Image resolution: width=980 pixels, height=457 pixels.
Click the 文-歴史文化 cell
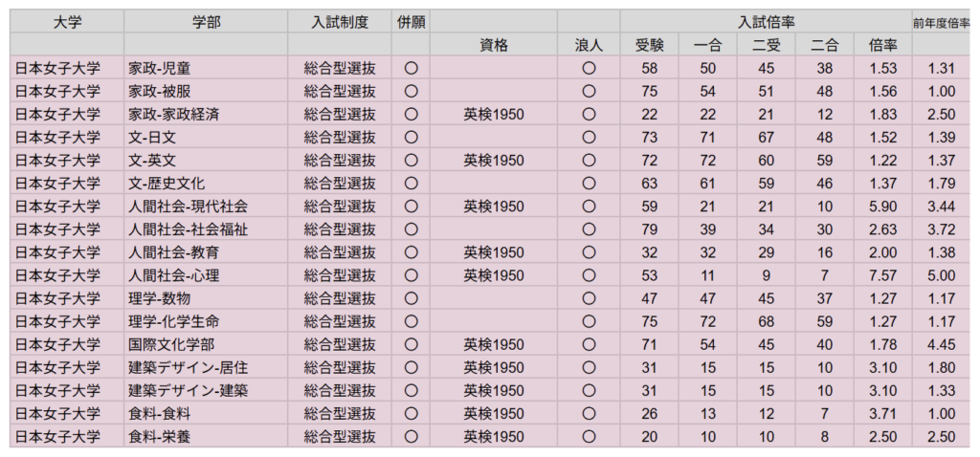(x=206, y=183)
